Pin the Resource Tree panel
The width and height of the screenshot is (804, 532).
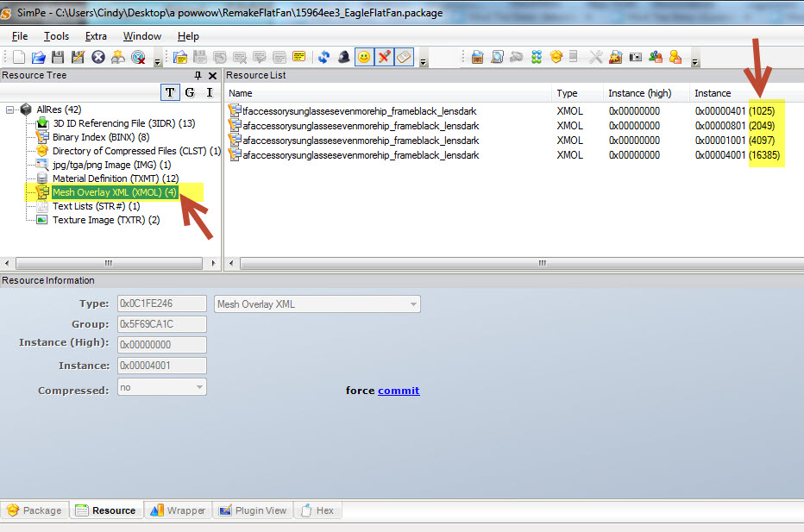tap(198, 76)
